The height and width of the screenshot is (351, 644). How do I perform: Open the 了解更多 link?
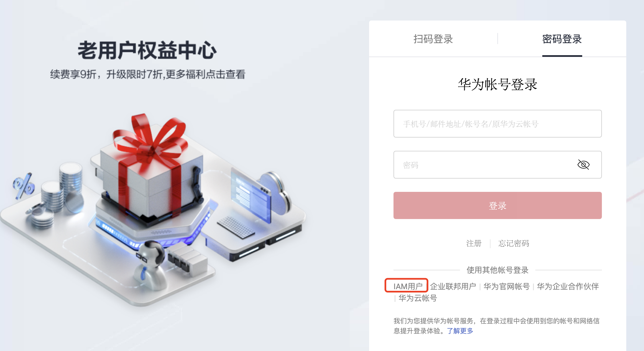pos(460,331)
